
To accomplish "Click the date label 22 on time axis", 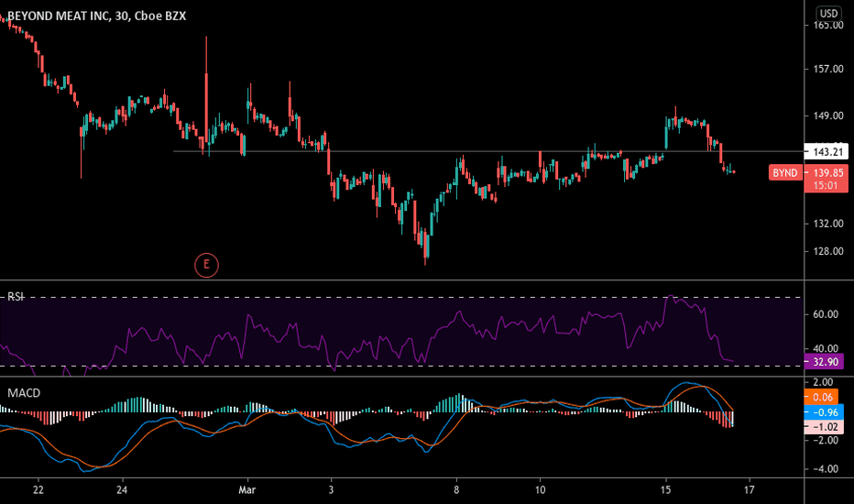I will (38, 490).
